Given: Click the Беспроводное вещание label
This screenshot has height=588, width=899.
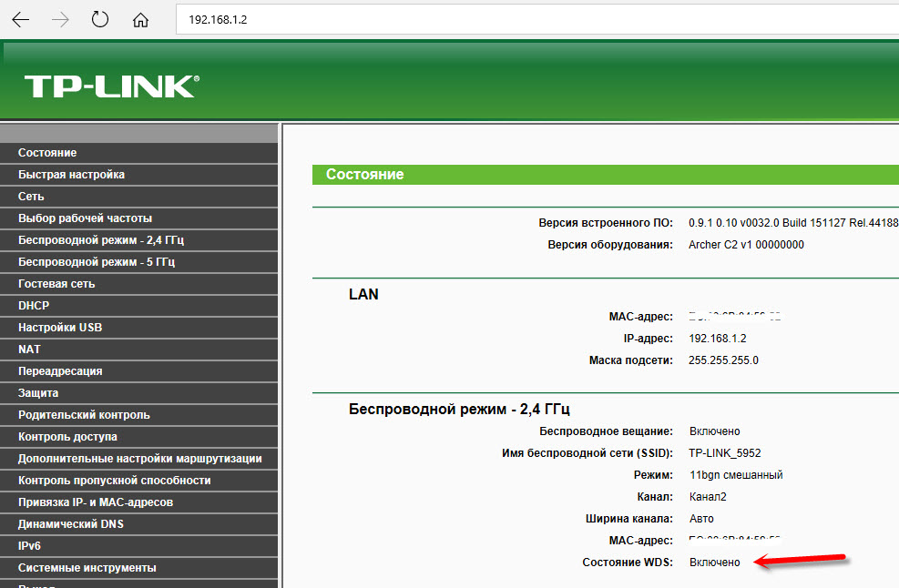Looking at the screenshot, I should pyautogui.click(x=606, y=431).
